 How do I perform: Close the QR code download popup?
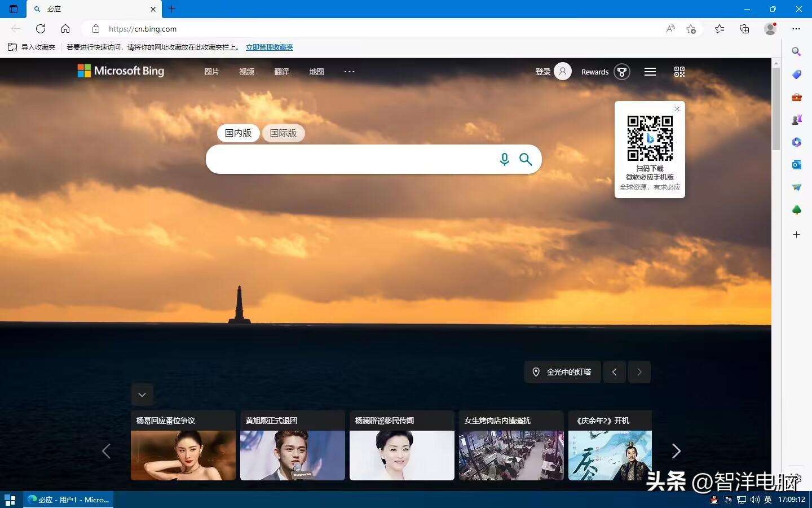click(677, 109)
